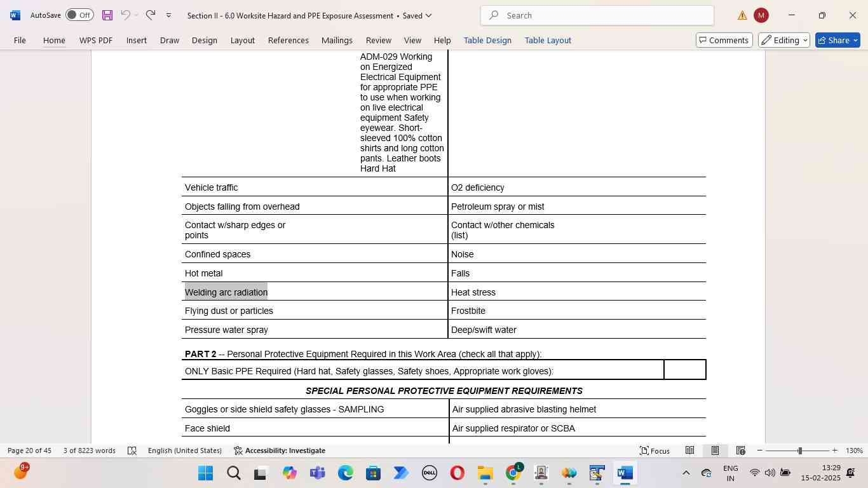Click the yellow warning alert icon

click(742, 15)
